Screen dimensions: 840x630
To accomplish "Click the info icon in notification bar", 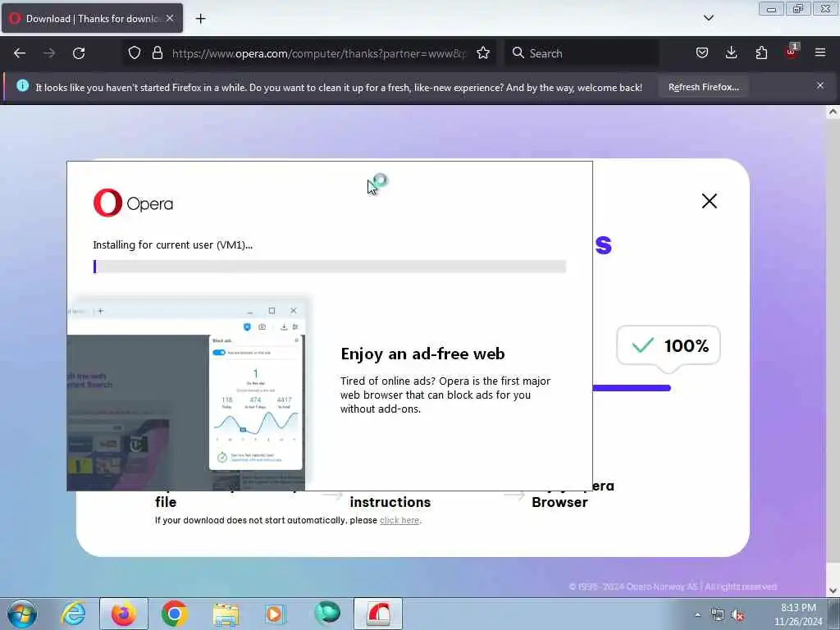I will tap(22, 85).
